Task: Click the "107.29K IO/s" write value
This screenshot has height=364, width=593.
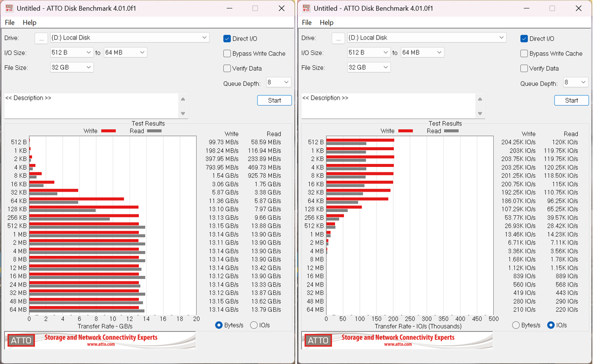Action: point(518,209)
